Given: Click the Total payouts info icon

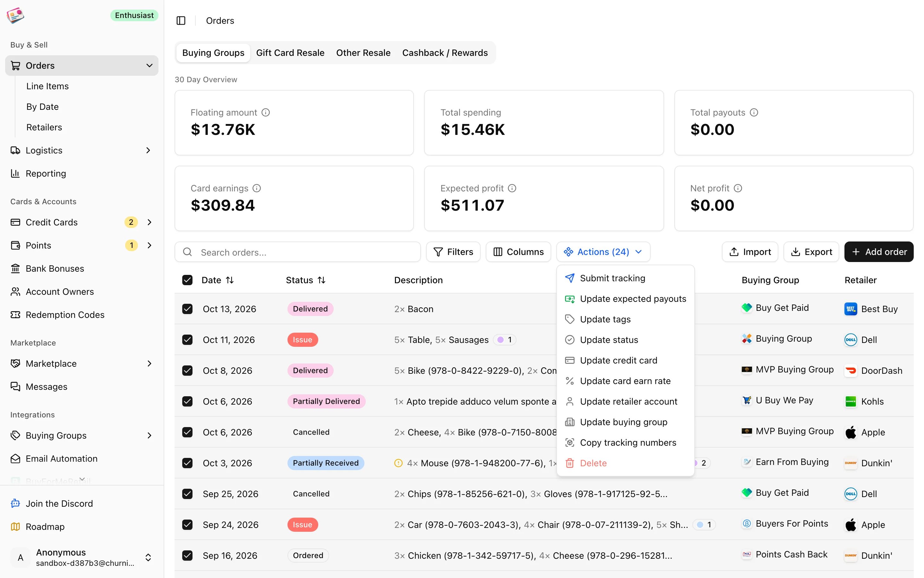Looking at the screenshot, I should [x=754, y=112].
